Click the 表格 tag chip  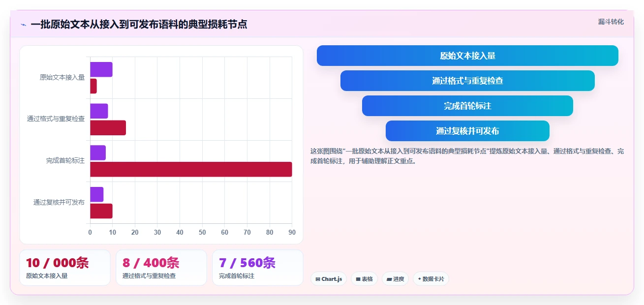point(364,279)
